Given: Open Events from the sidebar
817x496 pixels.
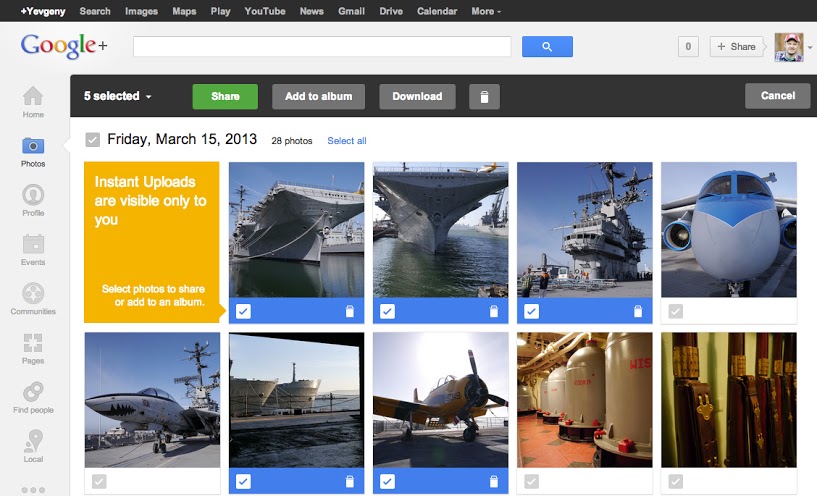Looking at the screenshot, I should click(x=33, y=249).
